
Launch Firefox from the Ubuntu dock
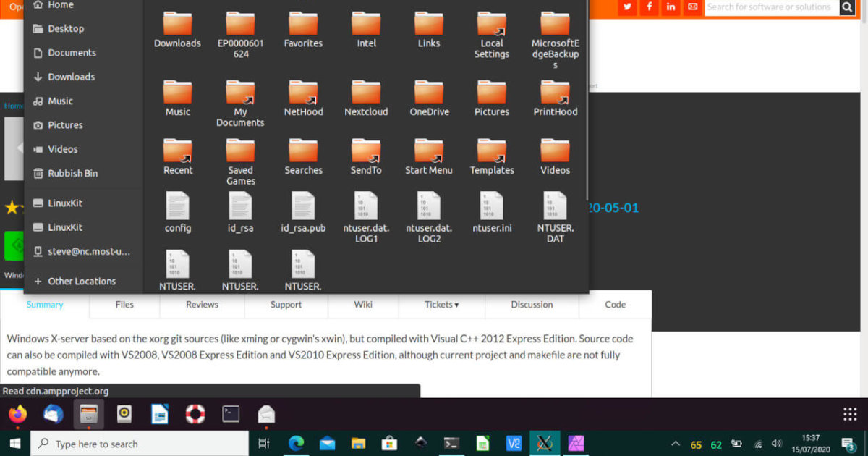(18, 414)
